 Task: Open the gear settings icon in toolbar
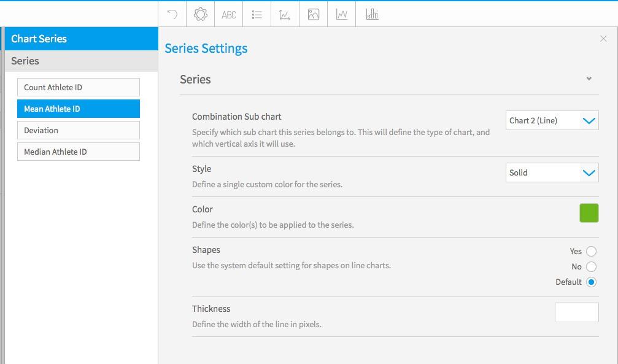[x=200, y=15]
